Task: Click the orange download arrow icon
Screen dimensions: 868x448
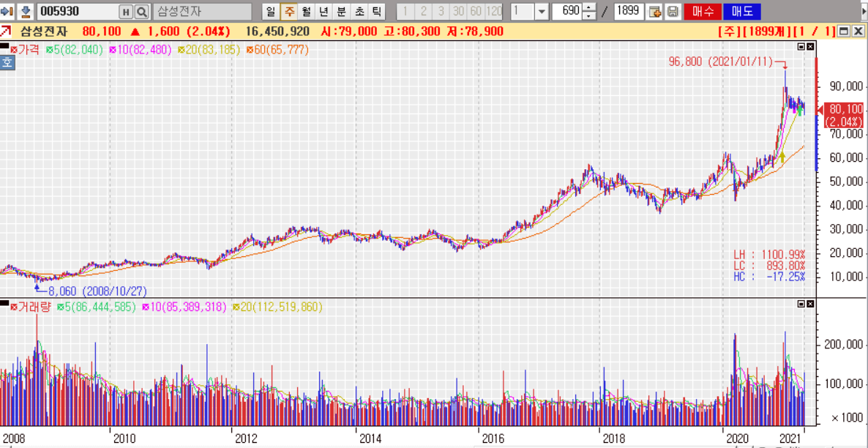Action: coord(26,11)
